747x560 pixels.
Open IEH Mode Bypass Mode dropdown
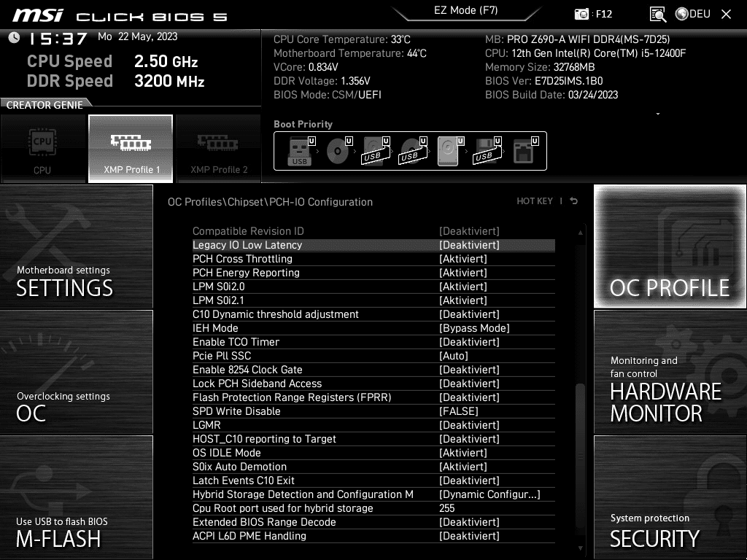[474, 328]
